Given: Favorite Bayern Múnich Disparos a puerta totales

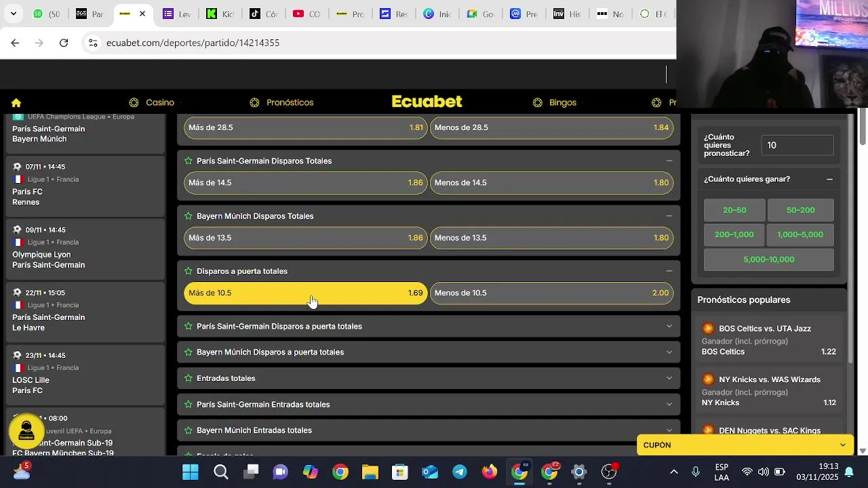Looking at the screenshot, I should point(189,352).
